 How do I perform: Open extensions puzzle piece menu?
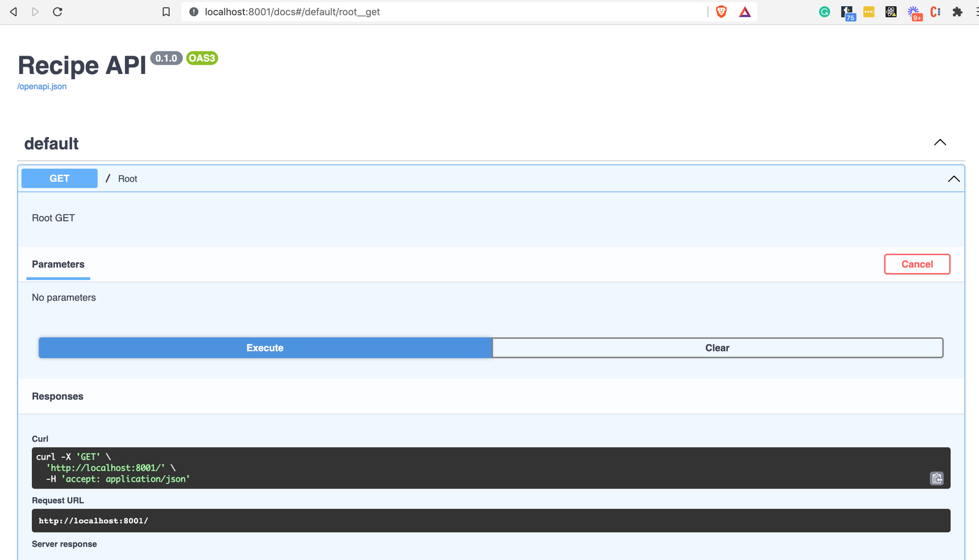pos(958,12)
